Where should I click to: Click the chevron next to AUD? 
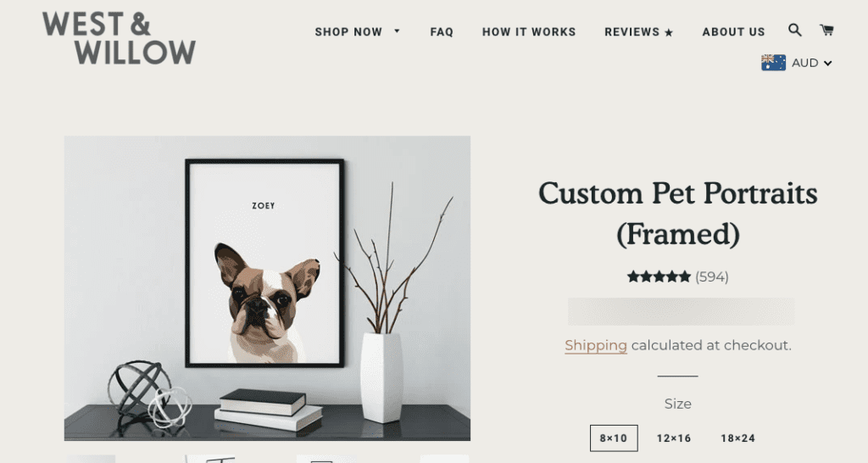tap(827, 63)
